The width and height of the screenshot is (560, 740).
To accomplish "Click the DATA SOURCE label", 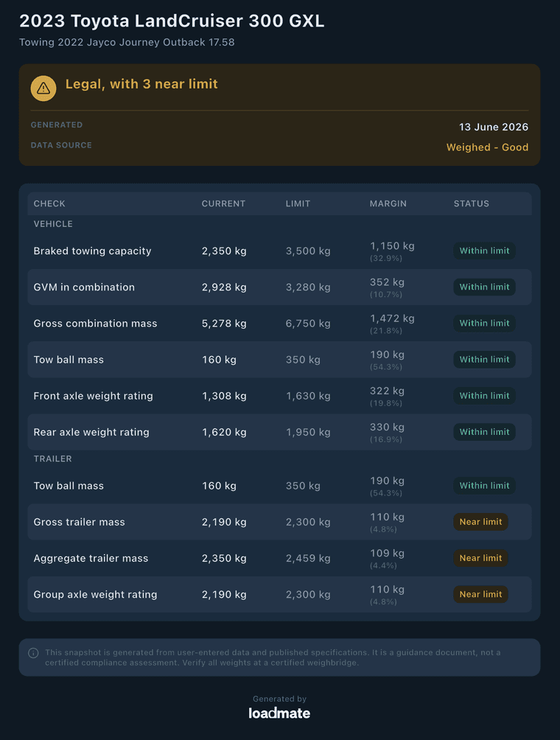I will (61, 145).
